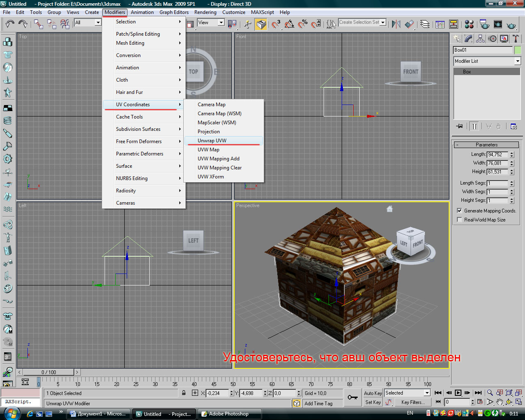This screenshot has height=420, width=525.
Task: Open the Mesh Editing submenu
Action: click(130, 43)
